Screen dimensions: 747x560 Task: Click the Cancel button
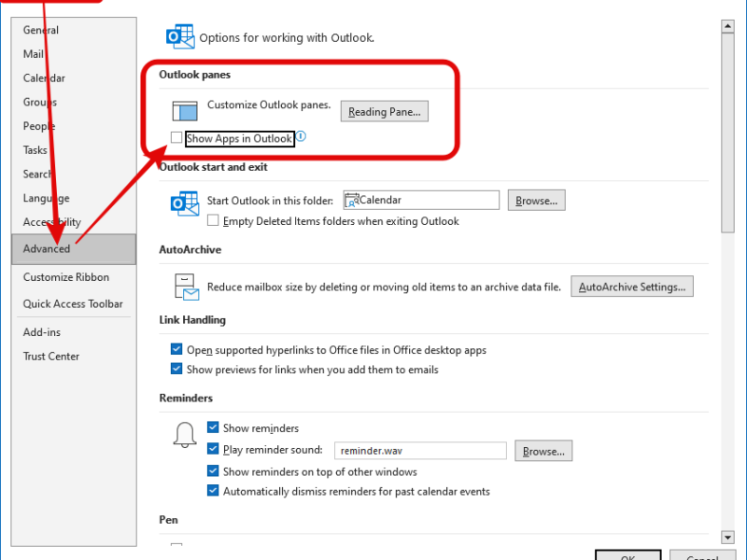pyautogui.click(x=703, y=555)
